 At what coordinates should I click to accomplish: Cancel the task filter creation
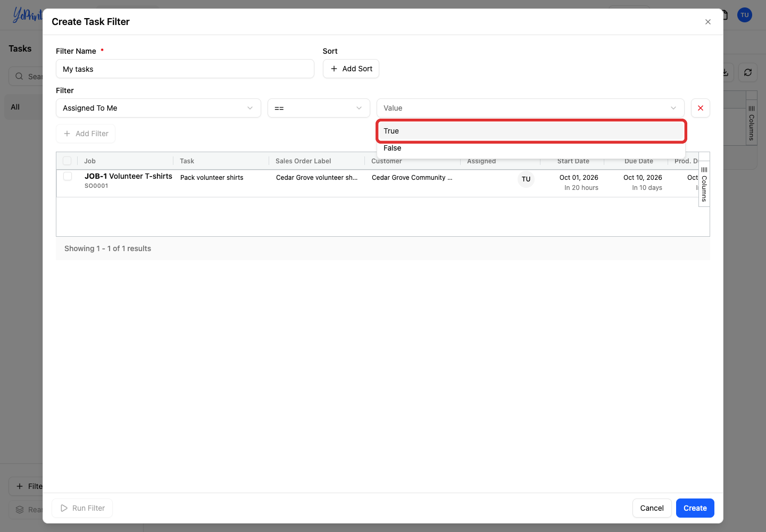tap(652, 508)
